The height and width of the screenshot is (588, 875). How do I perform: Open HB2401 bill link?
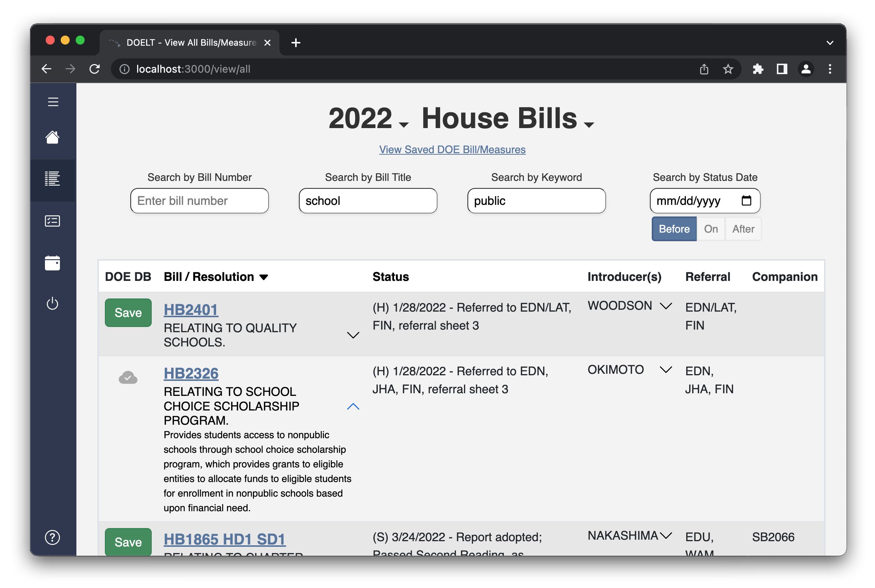click(191, 310)
